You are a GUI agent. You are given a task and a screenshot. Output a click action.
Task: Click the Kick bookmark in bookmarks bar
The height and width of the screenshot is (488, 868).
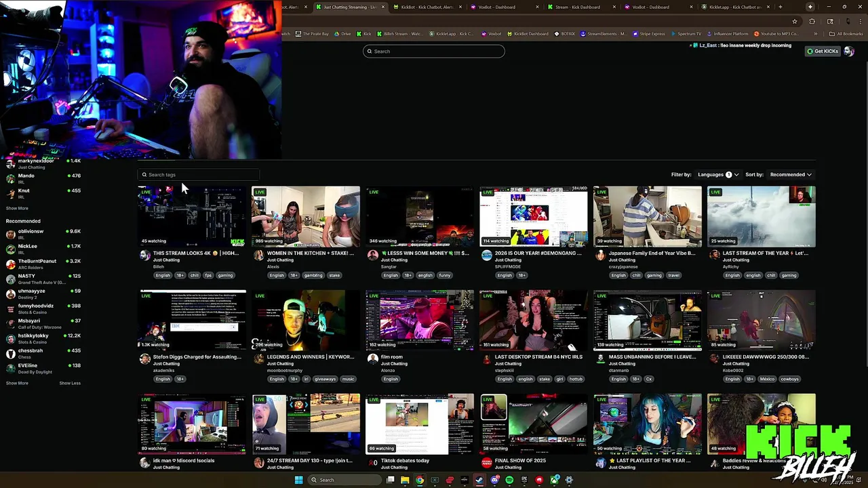[x=364, y=34]
